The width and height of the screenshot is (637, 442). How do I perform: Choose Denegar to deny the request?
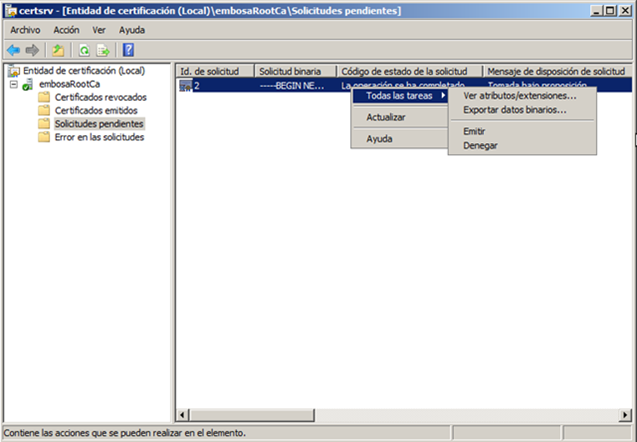coord(480,145)
